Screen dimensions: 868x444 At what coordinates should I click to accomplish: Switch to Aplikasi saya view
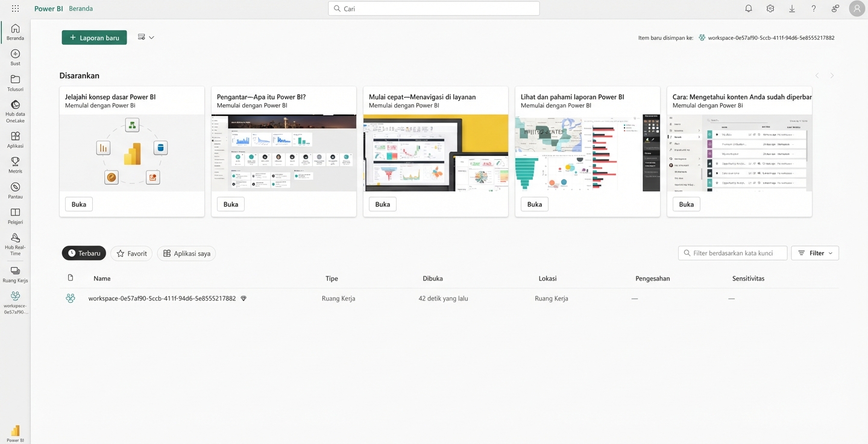[186, 253]
